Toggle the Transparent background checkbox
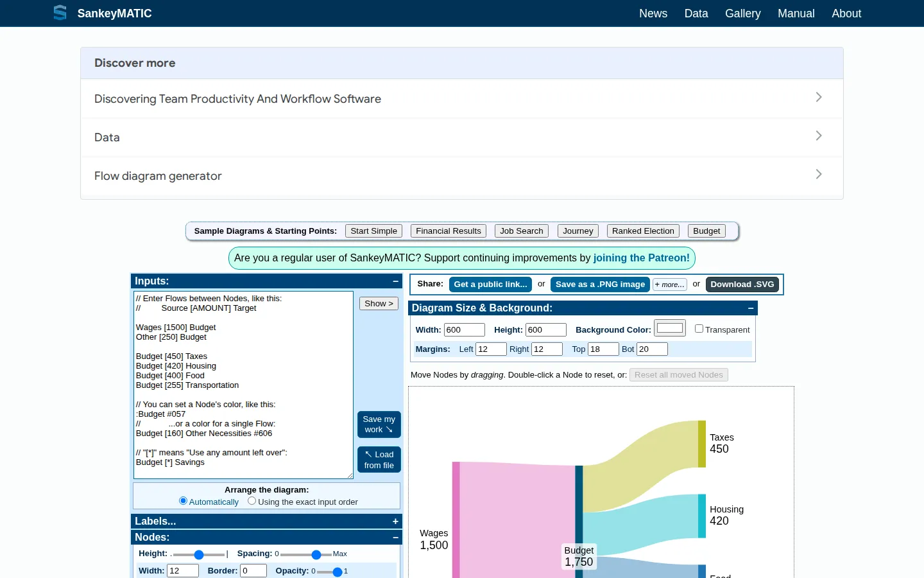Image resolution: width=924 pixels, height=578 pixels. 699,329
